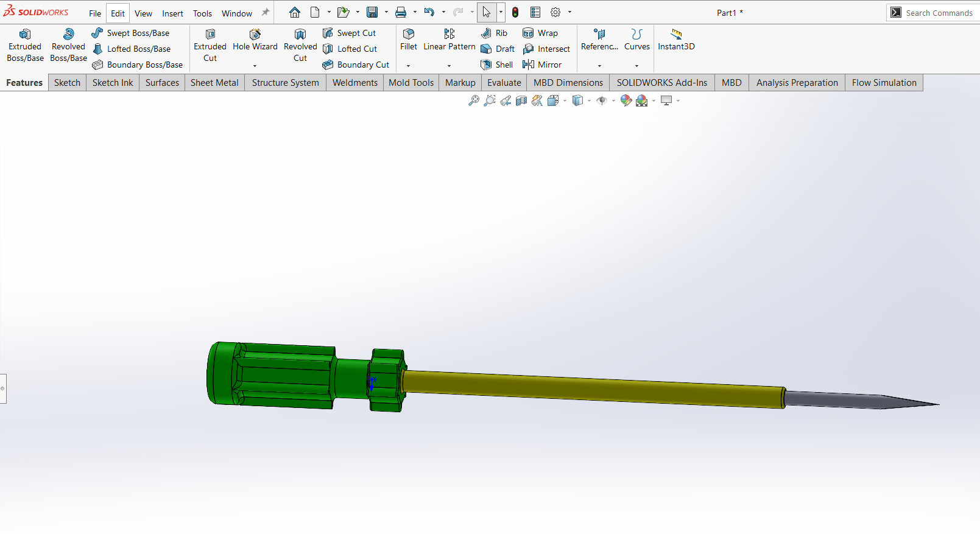Apply the Fillet tool
This screenshot has width=980, height=534.
tap(409, 41)
